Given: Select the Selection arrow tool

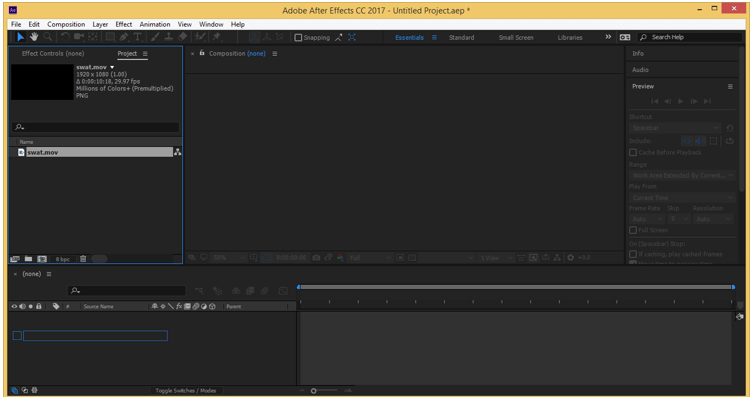Looking at the screenshot, I should 20,37.
